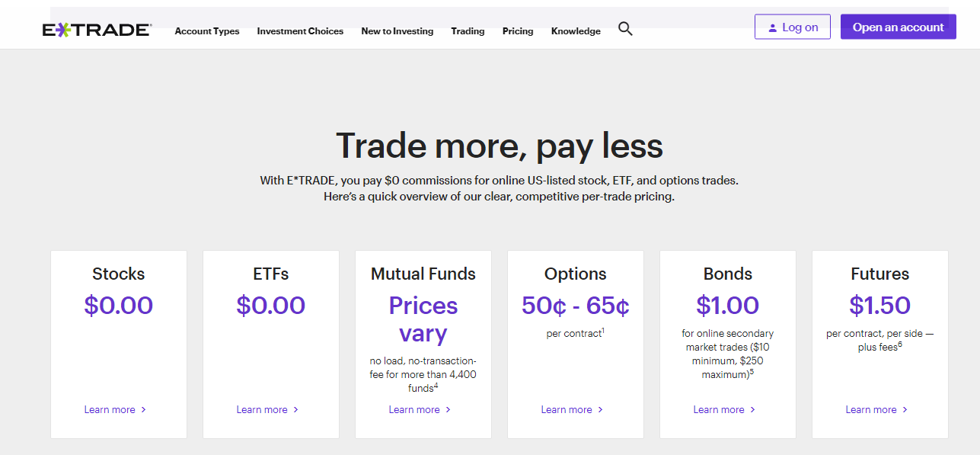Click the E*TRADE logo

point(97,30)
